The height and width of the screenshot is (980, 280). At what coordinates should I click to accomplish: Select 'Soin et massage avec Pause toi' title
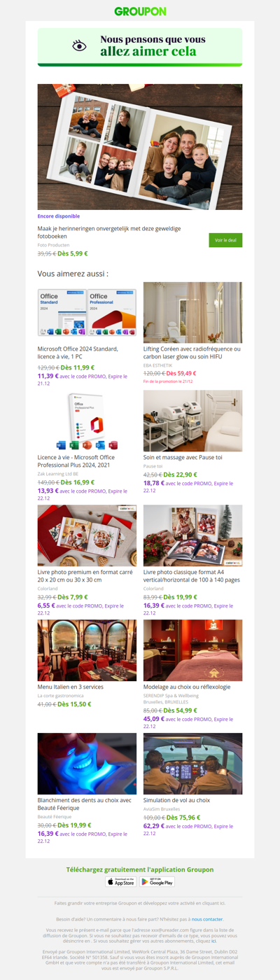pos(183,457)
